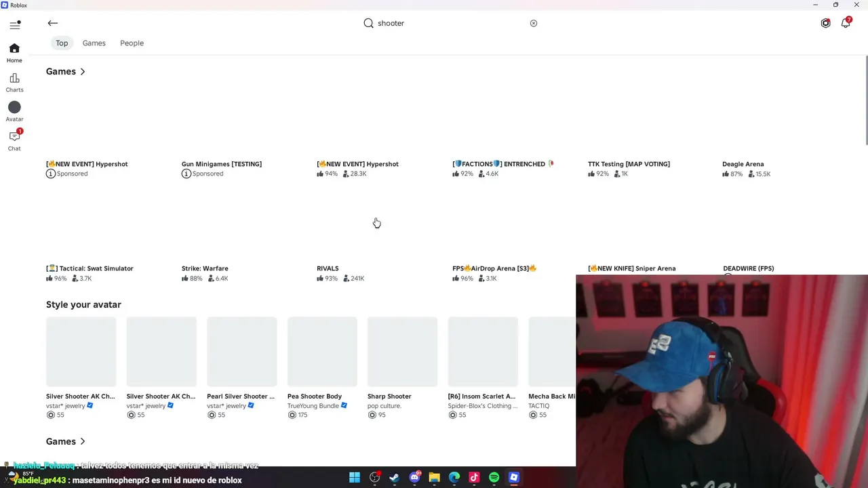Screen dimensions: 868x488
Task: Open [FACTIONS] ENTRENCHED game
Action: tap(503, 164)
